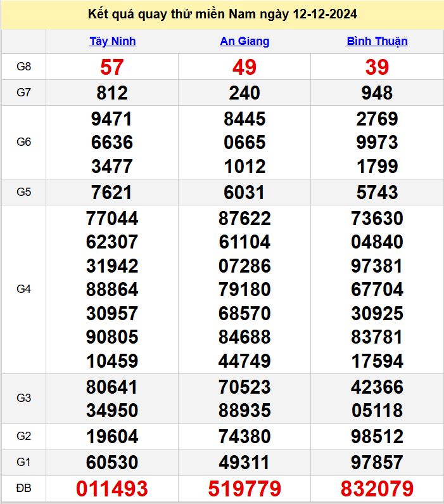Select the G5 row label
The image size is (444, 504).
point(24,192)
